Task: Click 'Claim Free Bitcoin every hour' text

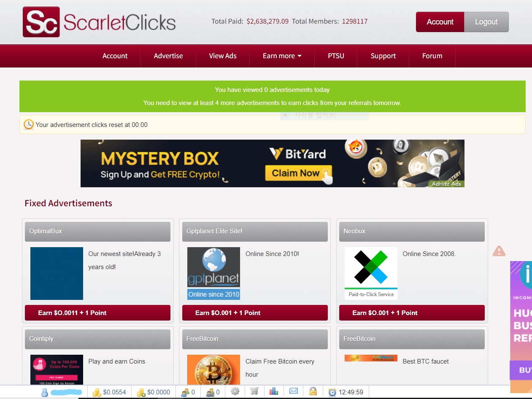Action: pos(280,368)
